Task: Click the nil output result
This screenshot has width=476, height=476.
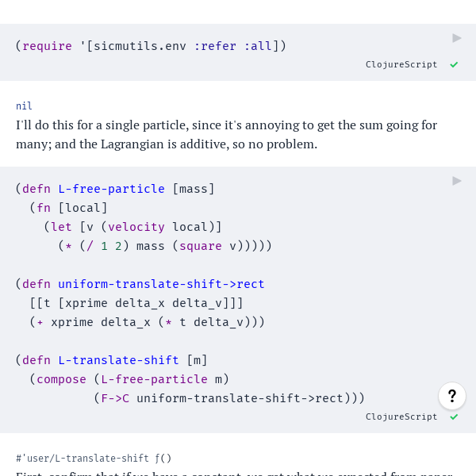Action: 24,106
